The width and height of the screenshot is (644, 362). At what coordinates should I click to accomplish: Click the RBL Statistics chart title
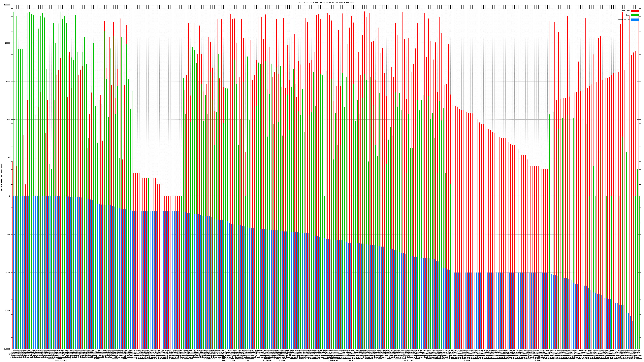pyautogui.click(x=325, y=2)
